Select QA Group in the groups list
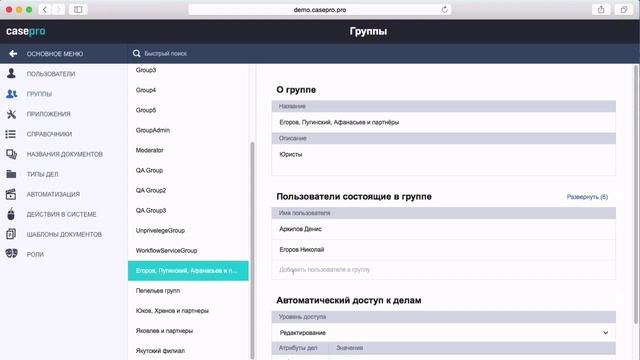The width and height of the screenshot is (640, 360). [x=188, y=170]
